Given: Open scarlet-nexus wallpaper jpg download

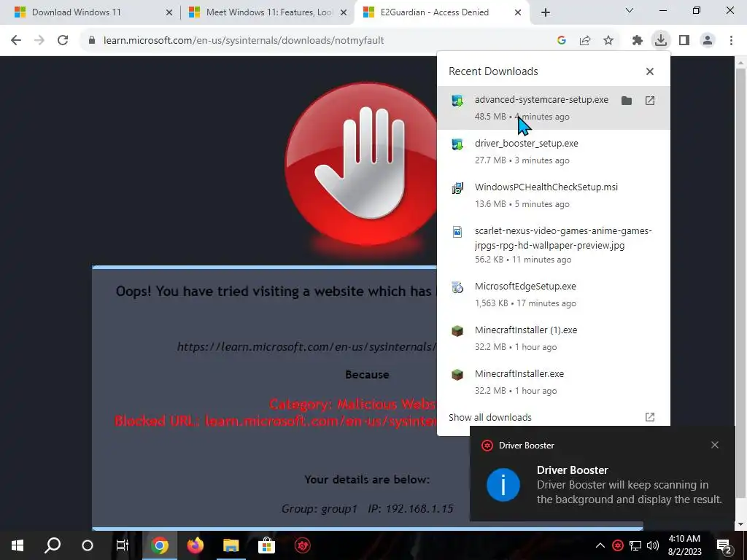Looking at the screenshot, I should 554,245.
